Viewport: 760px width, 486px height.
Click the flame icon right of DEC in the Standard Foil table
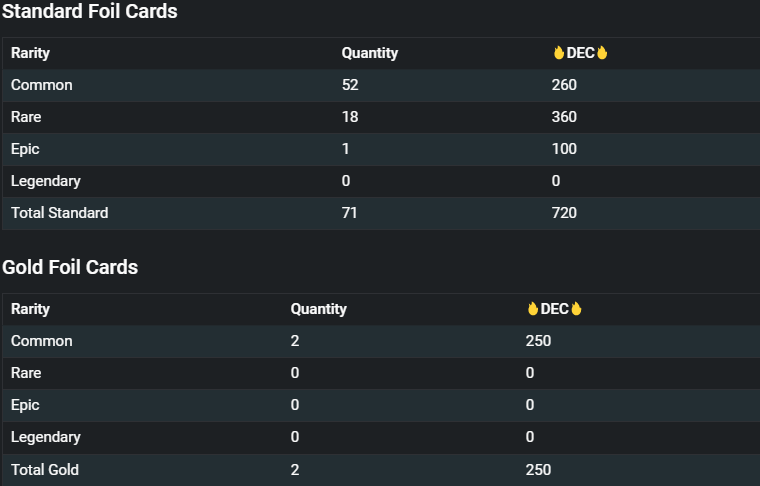(602, 53)
